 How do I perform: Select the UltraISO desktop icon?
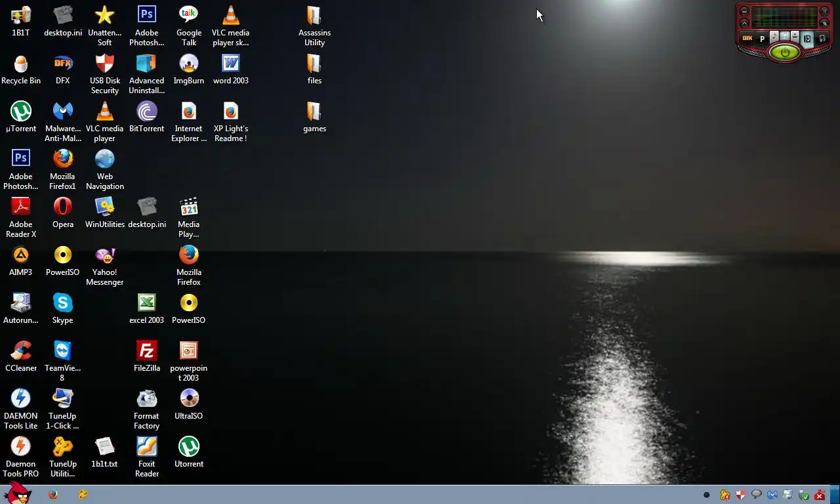[189, 405]
